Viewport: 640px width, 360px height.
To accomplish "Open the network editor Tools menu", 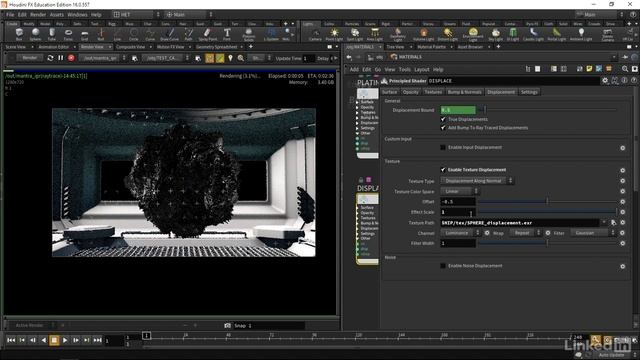I will pyautogui.click(x=404, y=69).
